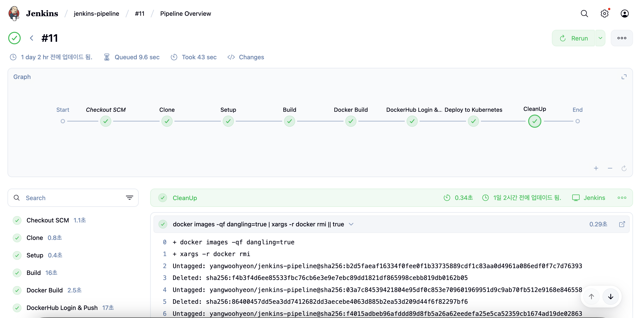
Task: Zoom in the pipeline graph
Action: click(596, 168)
